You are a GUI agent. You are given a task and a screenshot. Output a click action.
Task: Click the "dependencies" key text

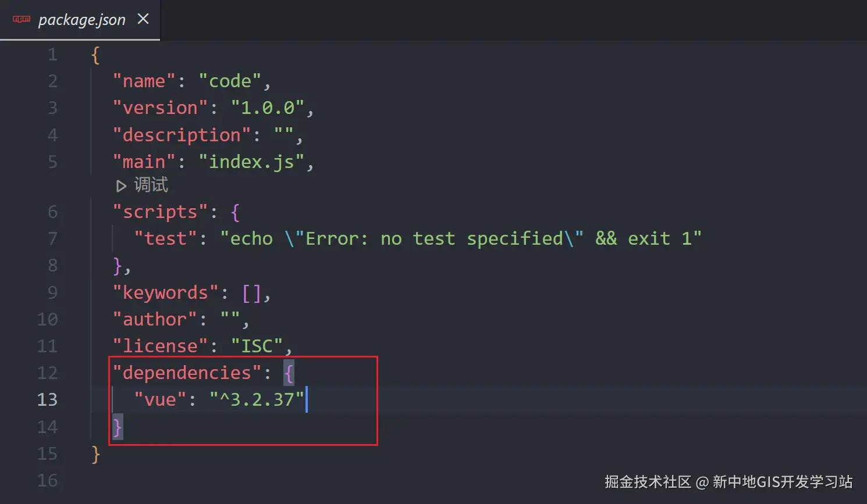(x=187, y=373)
